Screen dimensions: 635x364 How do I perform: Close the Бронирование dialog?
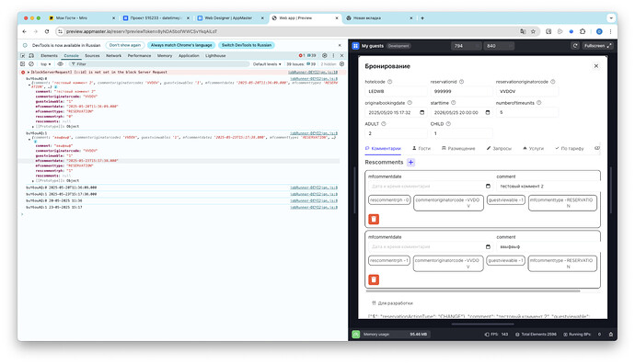[x=596, y=66]
